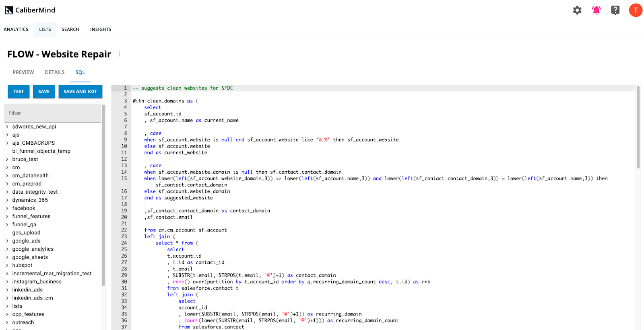Select the SQL tab
The image size is (644, 330).
80,72
